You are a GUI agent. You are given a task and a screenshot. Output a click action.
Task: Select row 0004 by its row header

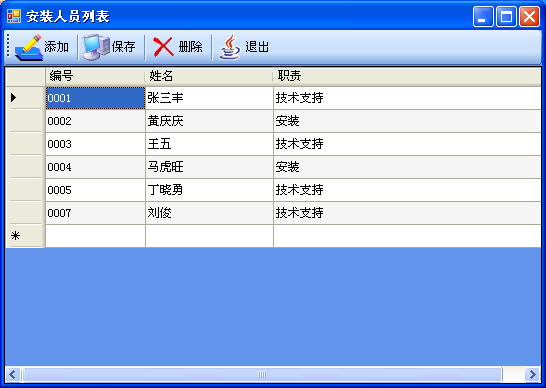(x=25, y=167)
